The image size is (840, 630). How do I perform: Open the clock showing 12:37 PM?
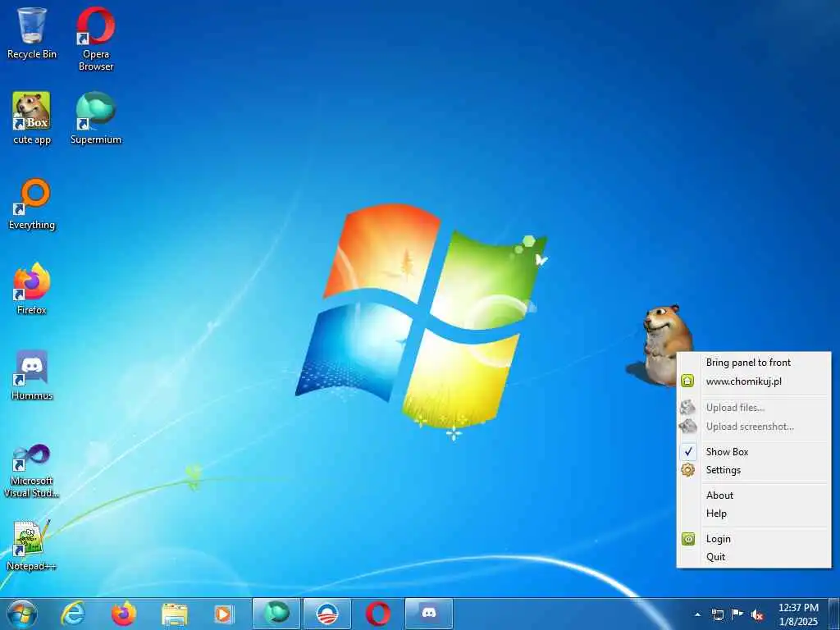(x=798, y=614)
